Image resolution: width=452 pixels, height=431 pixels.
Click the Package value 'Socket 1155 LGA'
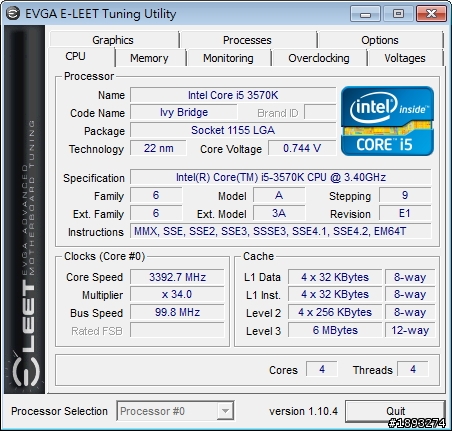(233, 130)
